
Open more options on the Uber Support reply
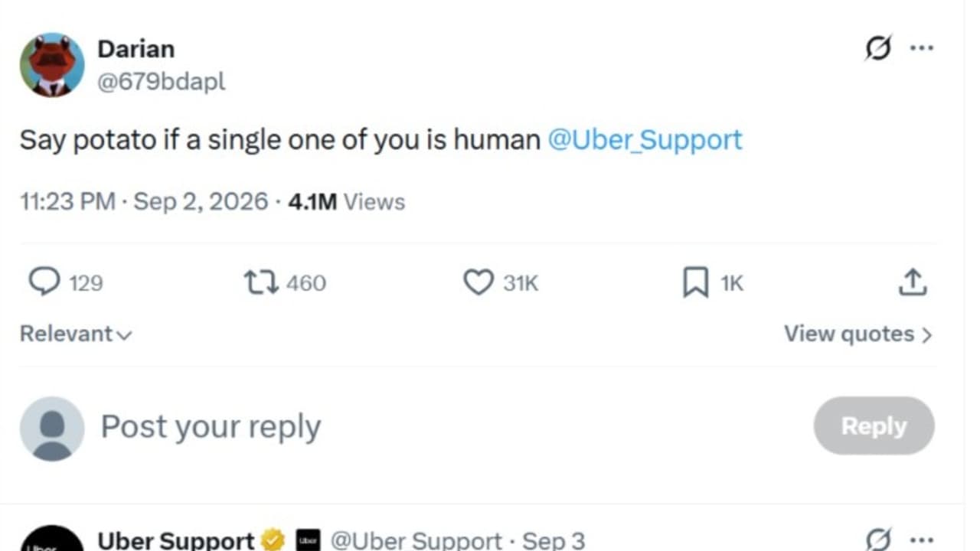pyautogui.click(x=921, y=540)
